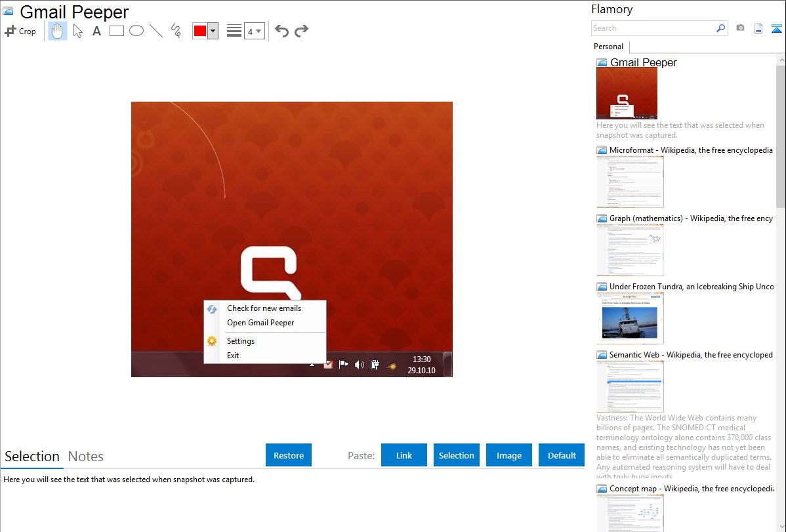786x532 pixels.
Task: Pick the ellipse shape tool
Action: tap(136, 31)
